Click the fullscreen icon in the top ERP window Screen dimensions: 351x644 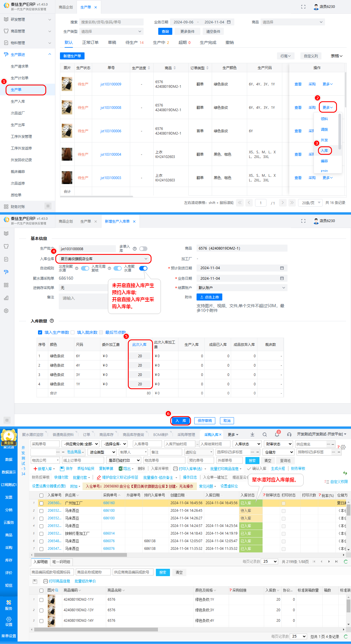click(x=303, y=7)
